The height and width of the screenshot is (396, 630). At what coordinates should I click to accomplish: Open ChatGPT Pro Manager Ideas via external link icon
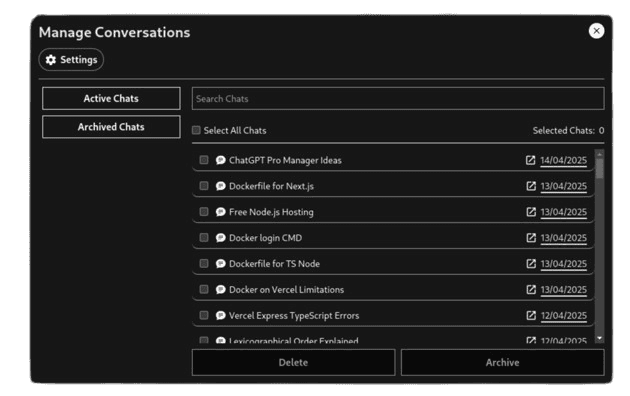coord(530,160)
